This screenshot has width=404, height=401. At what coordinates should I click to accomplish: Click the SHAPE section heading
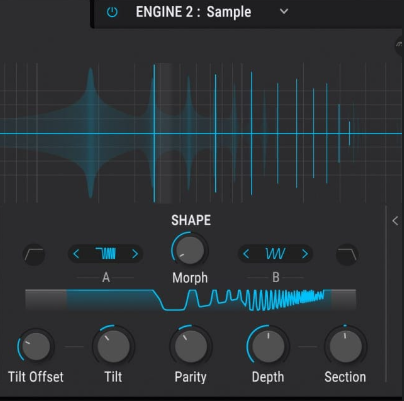pos(191,220)
